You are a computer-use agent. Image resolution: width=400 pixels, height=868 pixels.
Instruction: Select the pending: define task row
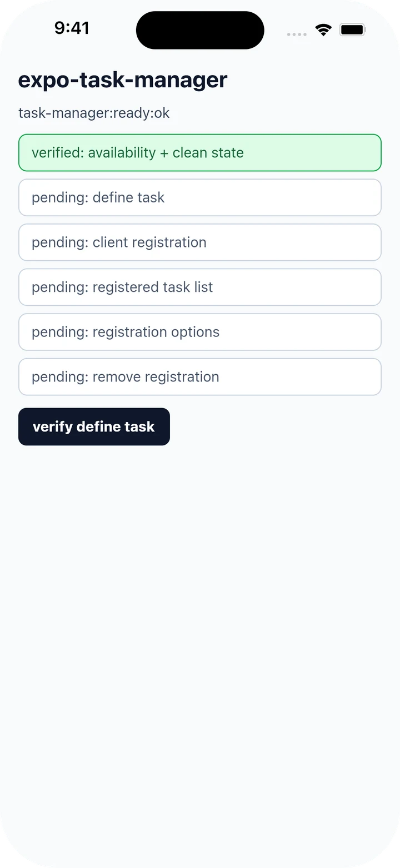point(200,197)
